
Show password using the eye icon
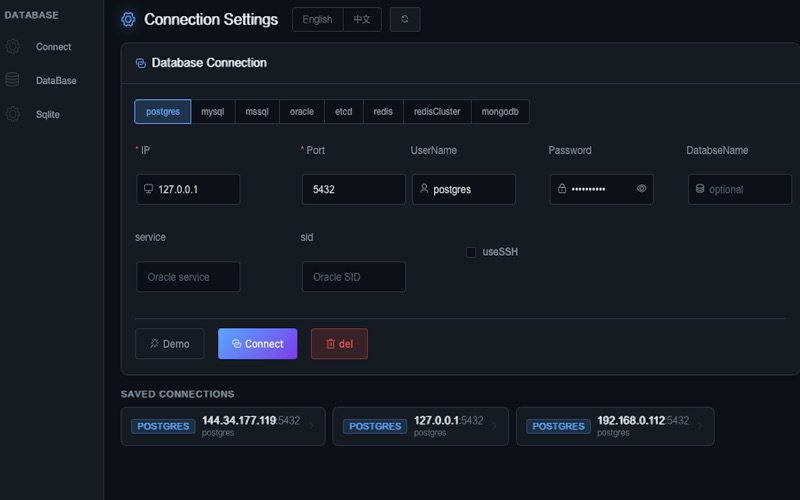point(641,188)
